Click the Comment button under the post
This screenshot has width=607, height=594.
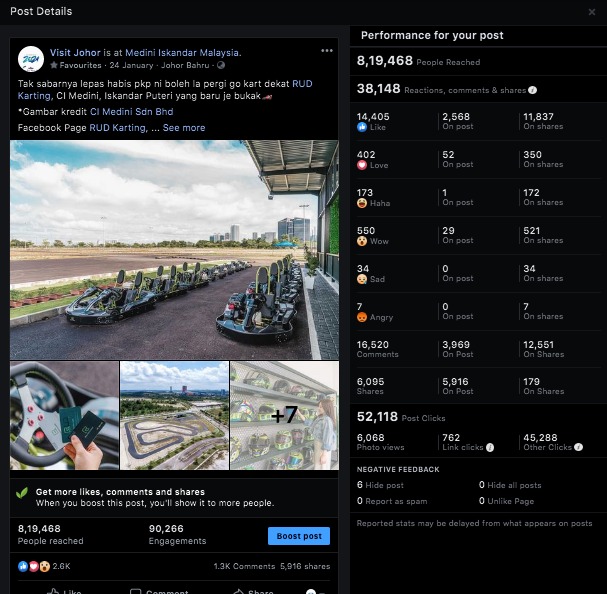pos(159,591)
